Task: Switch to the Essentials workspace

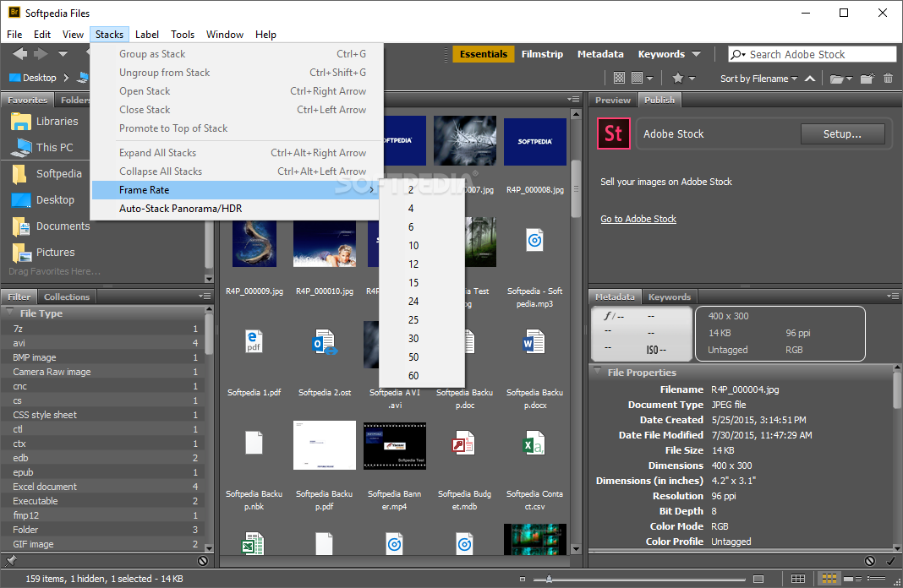Action: click(483, 54)
